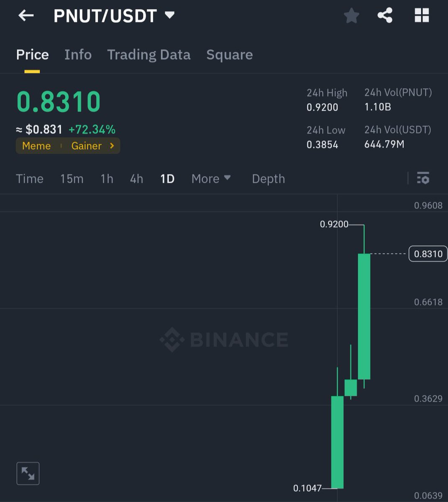Switch to the Info tab
This screenshot has height=502, width=448.
pyautogui.click(x=78, y=54)
